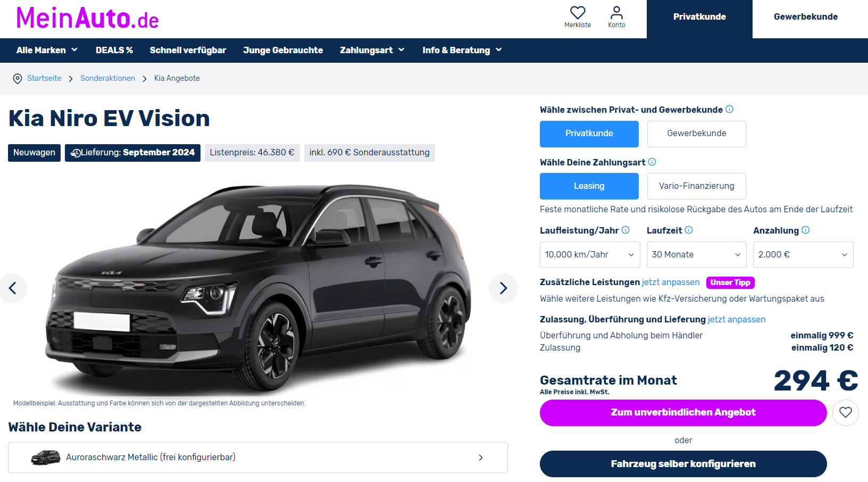Click info icon next to Zahlungsart heading
The image size is (868, 482).
652,162
